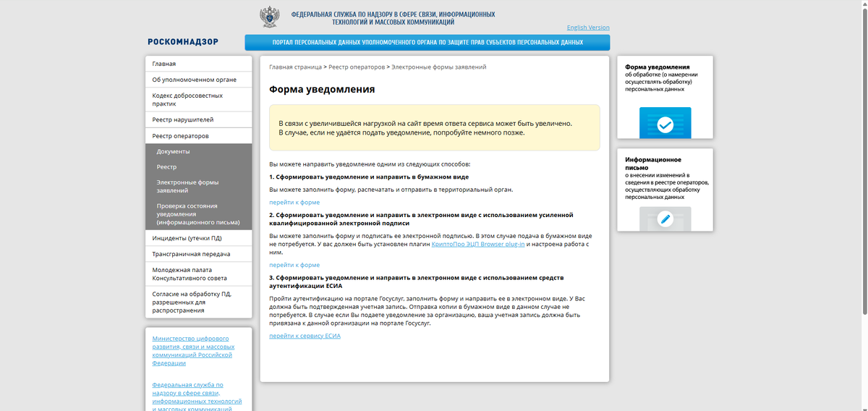Click the first перейти к форме link
The image size is (868, 411).
(x=294, y=203)
